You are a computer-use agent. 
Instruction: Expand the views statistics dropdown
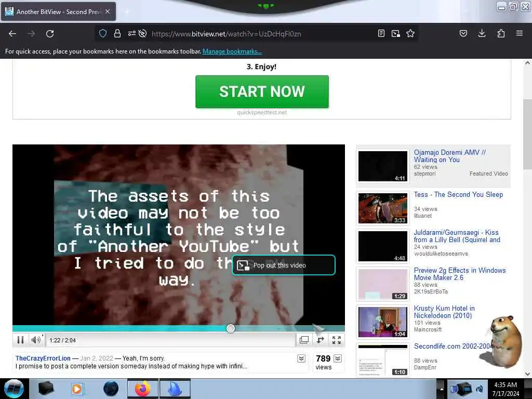[338, 358]
